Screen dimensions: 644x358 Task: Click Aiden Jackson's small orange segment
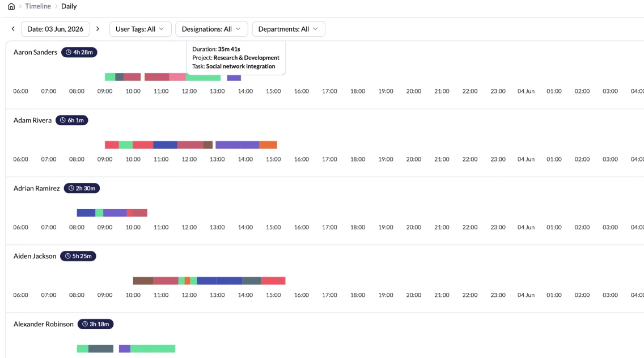[x=187, y=281]
